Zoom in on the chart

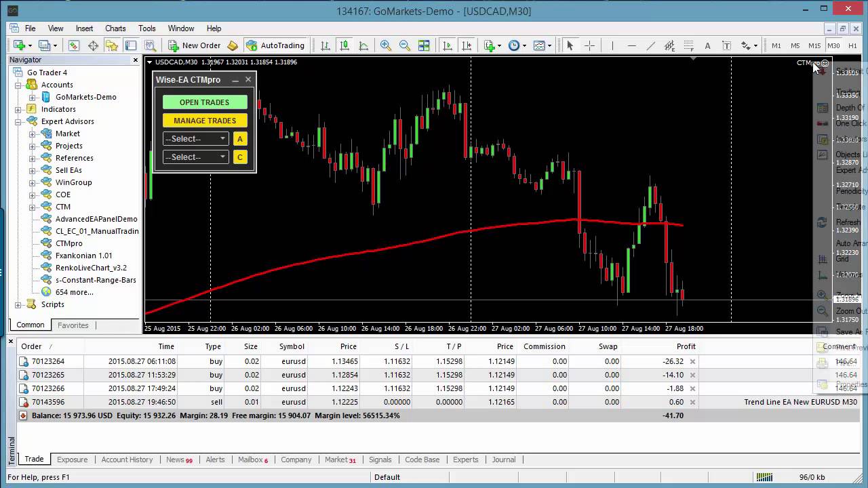[385, 45]
